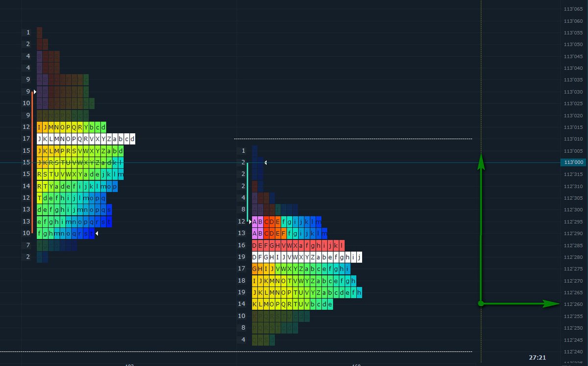The image size is (588, 366).
Task: Click the TPO row JKLMNOPTUVYZabcdefh
Action: (x=307, y=293)
